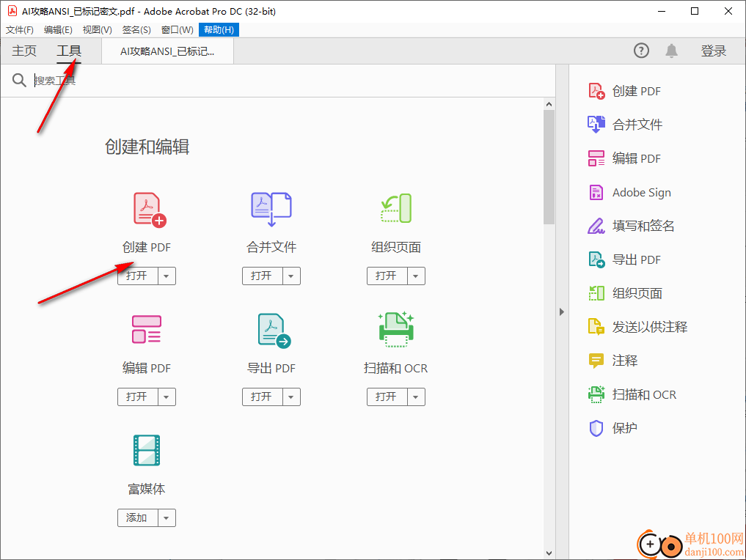
Task: Select 合并文件 in the right sidebar
Action: (625, 125)
